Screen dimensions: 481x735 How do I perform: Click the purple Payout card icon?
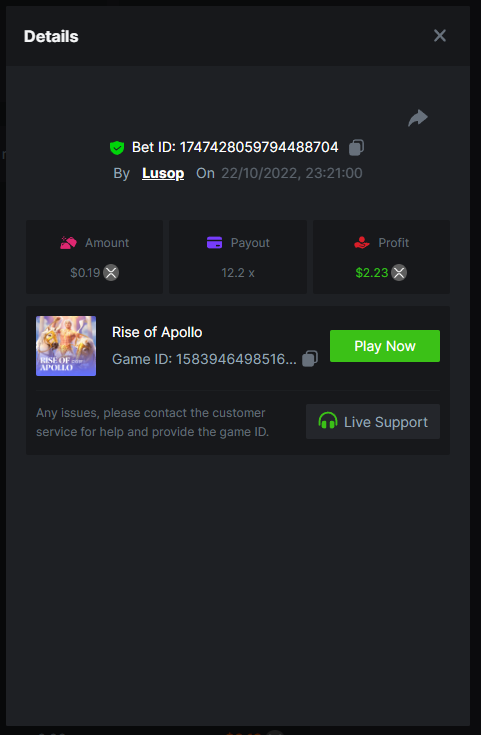[215, 243]
